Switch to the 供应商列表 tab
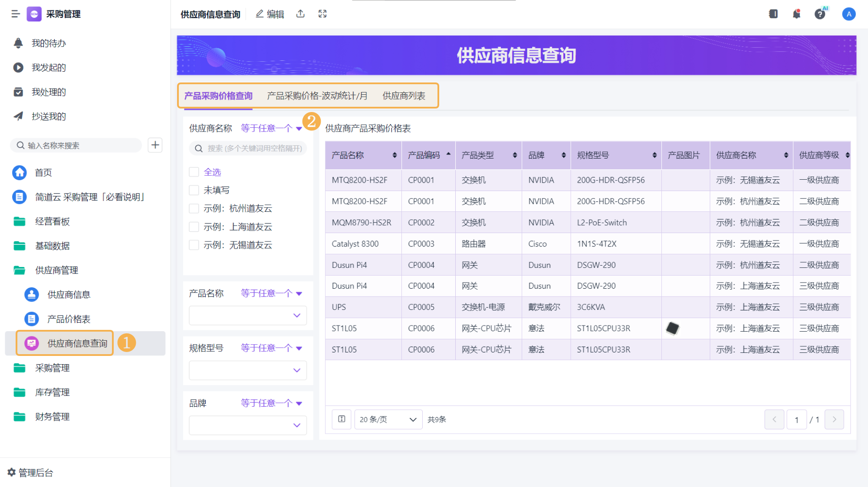 (404, 95)
